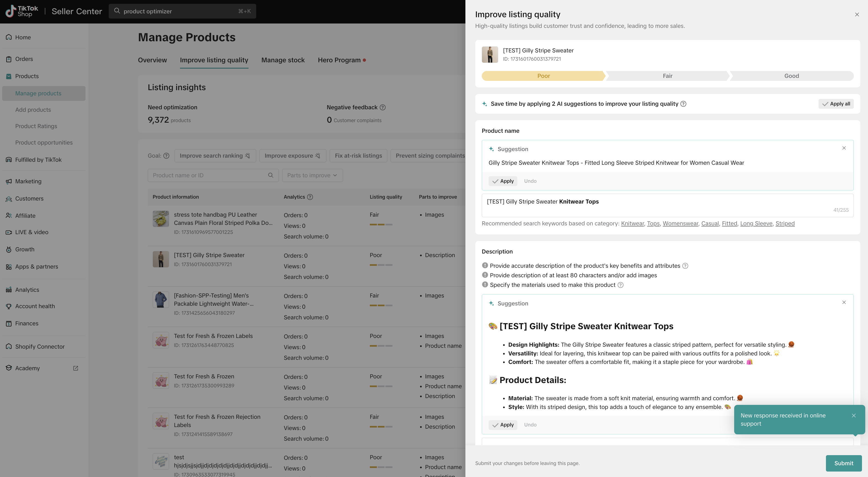Open the Marketing sidebar menu
This screenshot has height=477, width=868.
tap(28, 181)
